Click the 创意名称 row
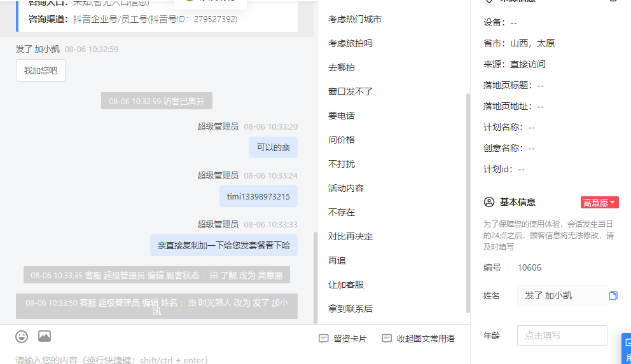The image size is (631, 364). pyautogui.click(x=509, y=148)
